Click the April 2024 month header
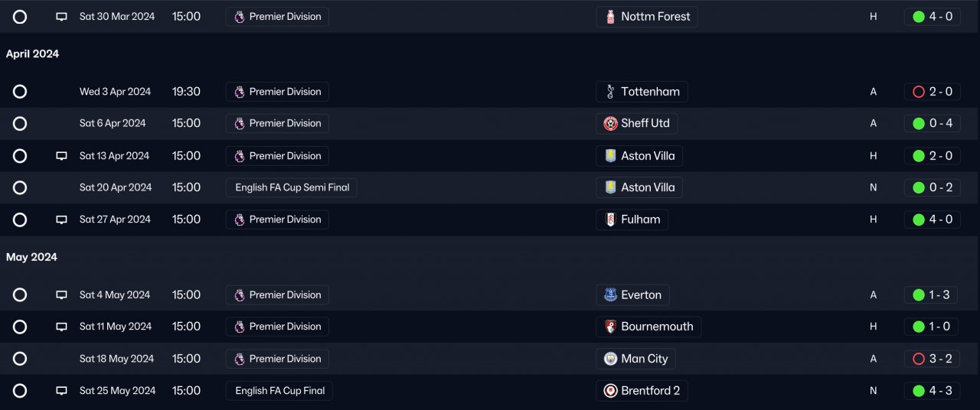The image size is (980, 410). click(32, 54)
